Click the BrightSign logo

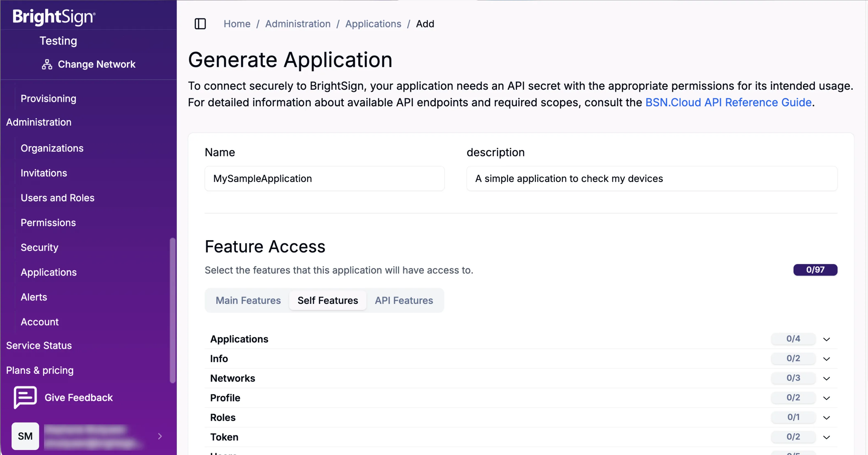click(x=54, y=17)
